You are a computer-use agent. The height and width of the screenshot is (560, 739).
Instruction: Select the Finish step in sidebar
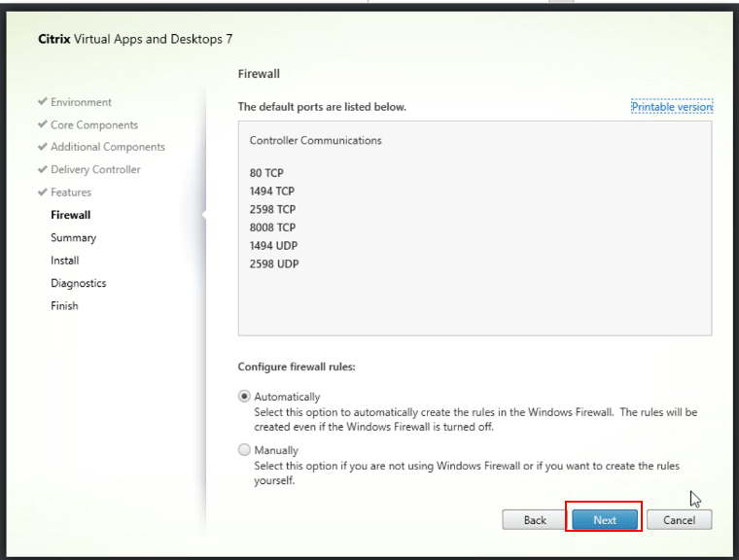point(64,305)
